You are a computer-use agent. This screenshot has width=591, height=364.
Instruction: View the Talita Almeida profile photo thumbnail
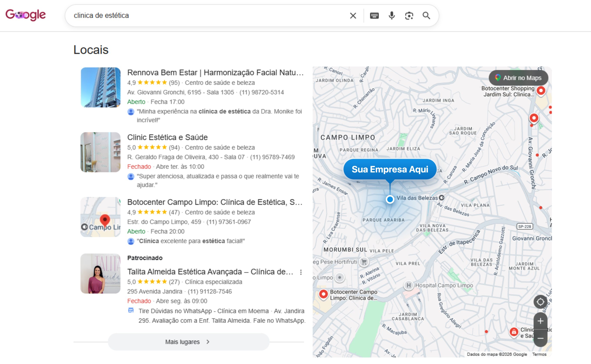tap(100, 274)
